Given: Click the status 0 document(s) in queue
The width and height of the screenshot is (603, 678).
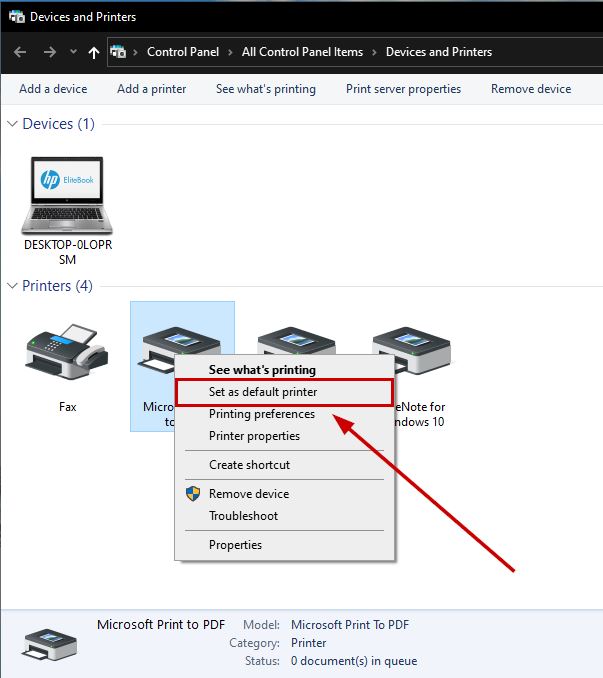Looking at the screenshot, I should coord(354,661).
